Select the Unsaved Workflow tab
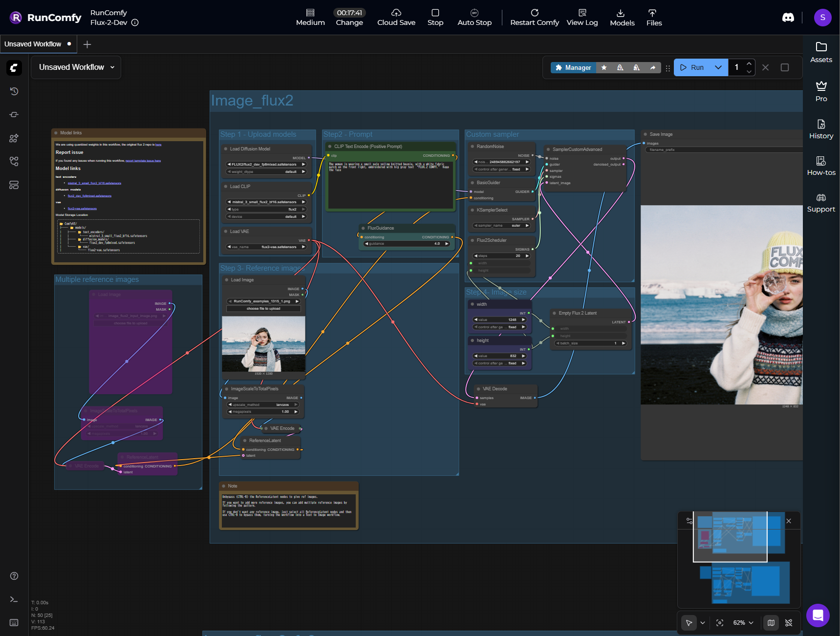The height and width of the screenshot is (636, 840). coord(33,44)
